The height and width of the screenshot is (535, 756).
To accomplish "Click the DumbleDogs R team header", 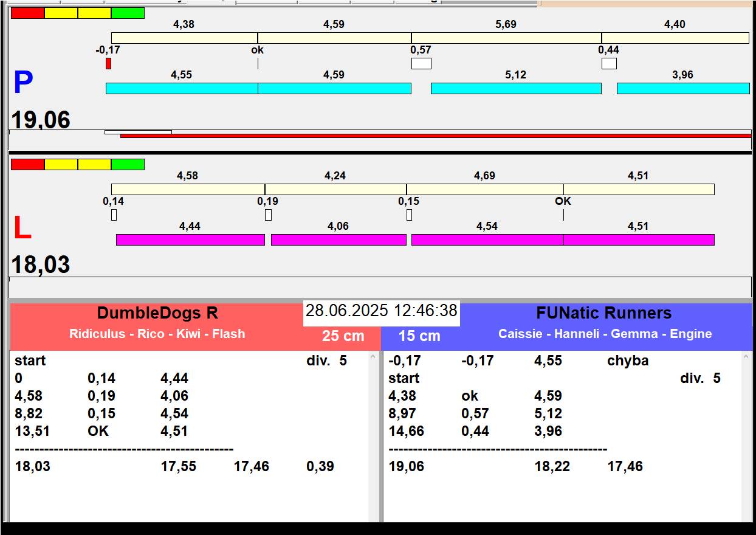I will click(x=157, y=314).
